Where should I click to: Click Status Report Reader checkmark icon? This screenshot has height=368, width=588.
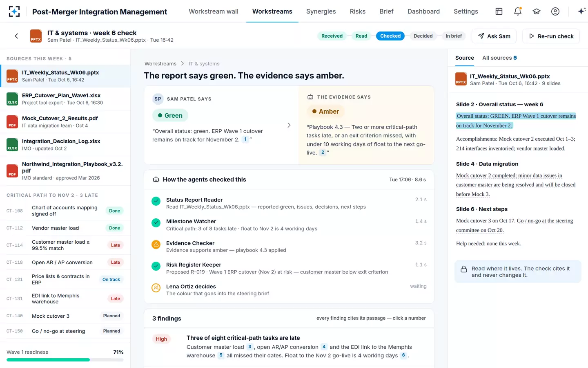156,201
